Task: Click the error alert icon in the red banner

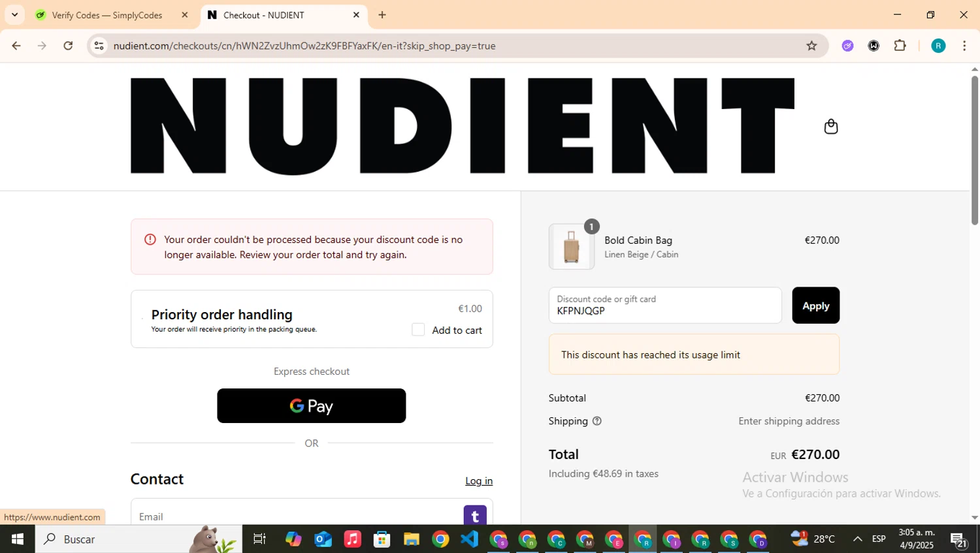Action: coord(150,240)
